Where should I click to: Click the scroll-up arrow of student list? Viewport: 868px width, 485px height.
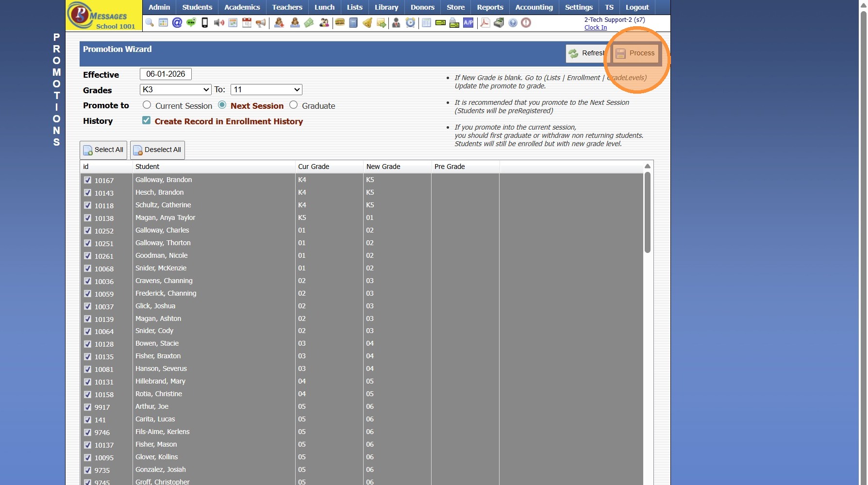tap(647, 167)
